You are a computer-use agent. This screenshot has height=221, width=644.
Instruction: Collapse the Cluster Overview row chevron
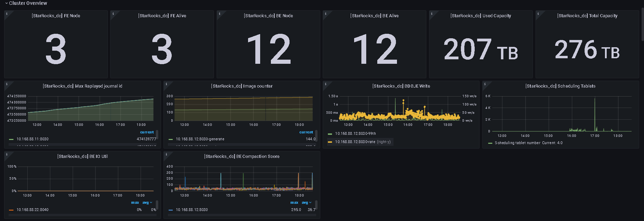[x=6, y=3]
